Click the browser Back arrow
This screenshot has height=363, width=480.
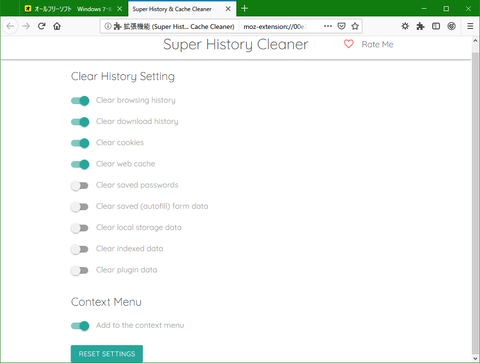10,26
